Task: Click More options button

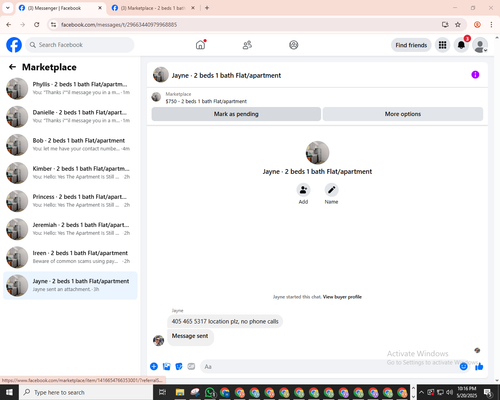Action: 403,114
